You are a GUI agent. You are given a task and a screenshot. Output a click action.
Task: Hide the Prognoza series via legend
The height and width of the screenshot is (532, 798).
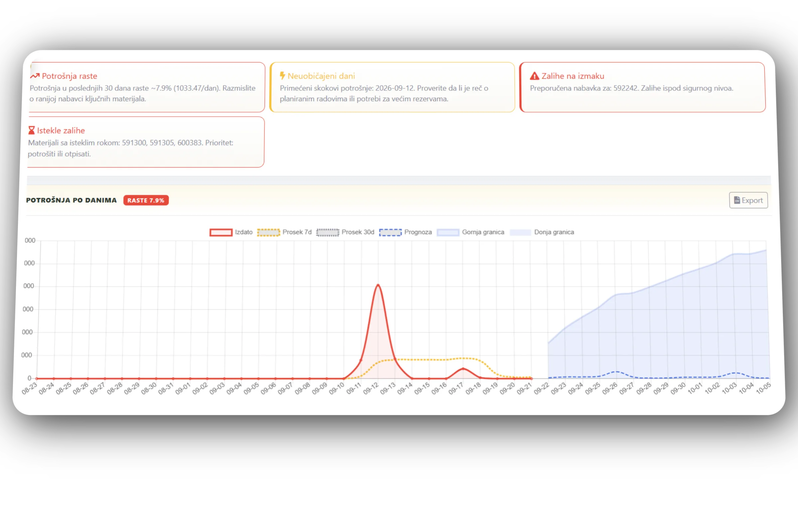tap(405, 232)
